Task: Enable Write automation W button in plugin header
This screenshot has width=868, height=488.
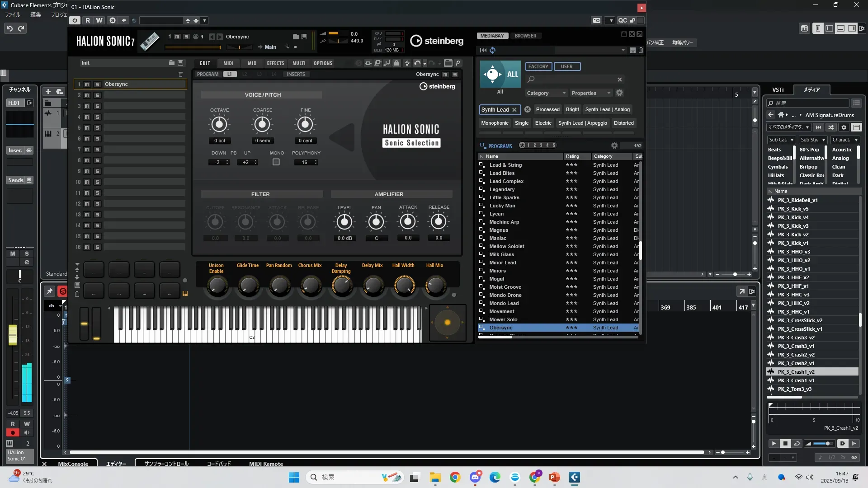Action: pyautogui.click(x=99, y=20)
